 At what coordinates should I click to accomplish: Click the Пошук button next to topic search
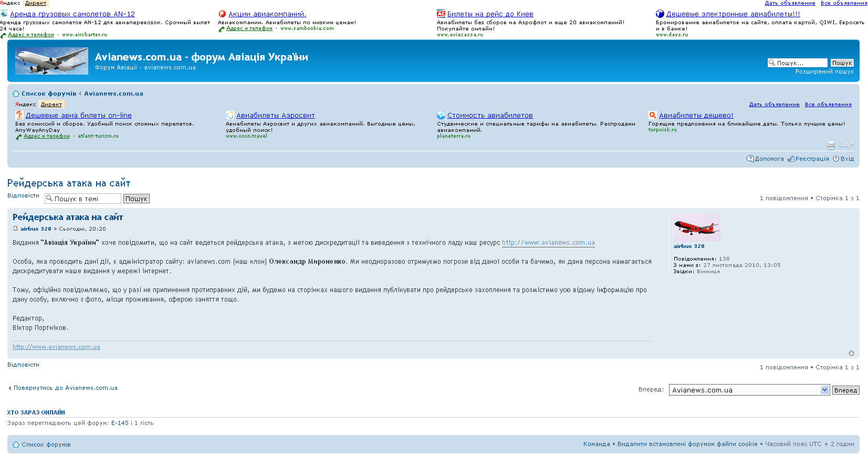click(137, 199)
